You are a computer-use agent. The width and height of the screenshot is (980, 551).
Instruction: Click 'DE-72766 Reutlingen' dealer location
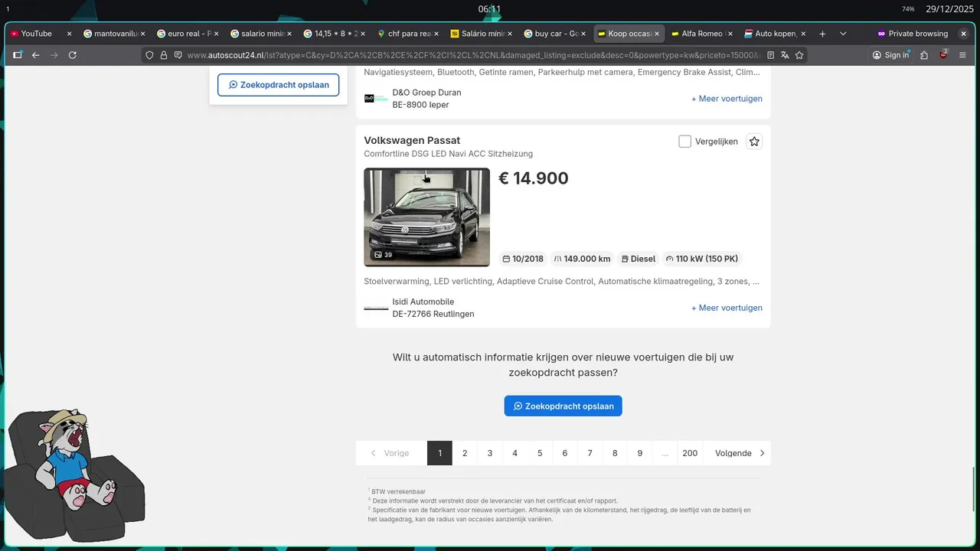click(433, 314)
